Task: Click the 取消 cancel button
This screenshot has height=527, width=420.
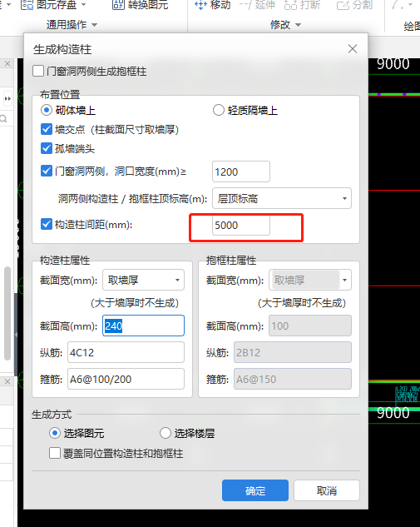Action: (x=327, y=490)
